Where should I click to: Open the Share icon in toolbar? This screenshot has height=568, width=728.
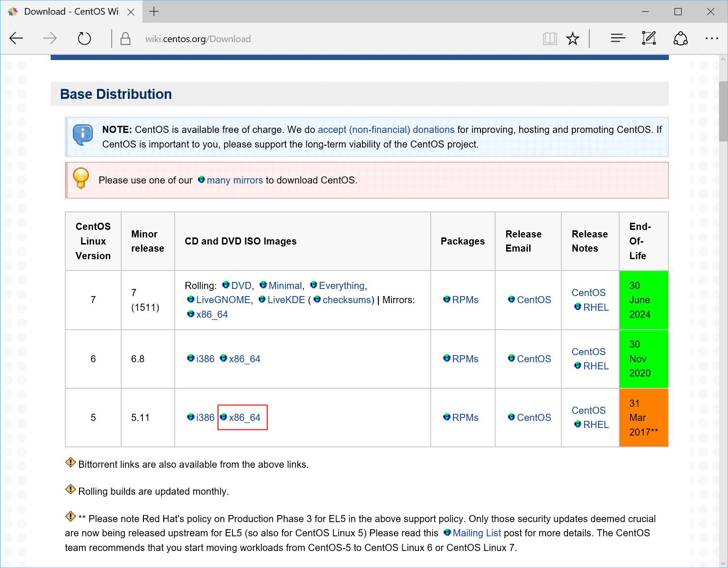click(681, 38)
